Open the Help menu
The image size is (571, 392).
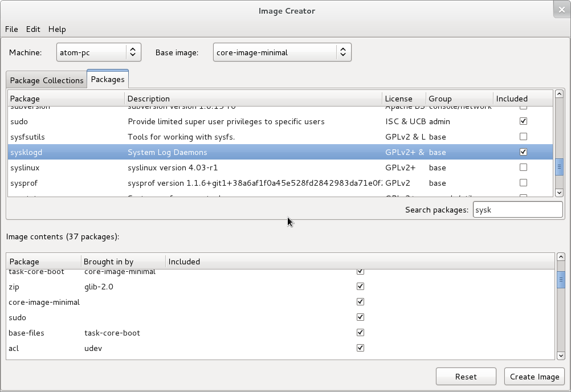click(x=57, y=29)
